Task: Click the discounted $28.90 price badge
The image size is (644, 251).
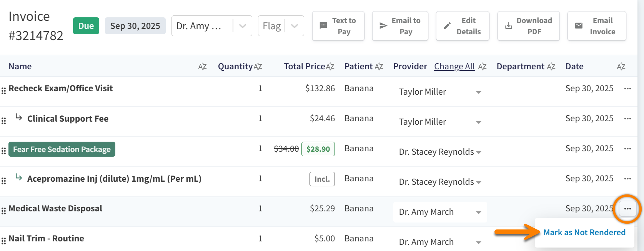Action: 318,149
